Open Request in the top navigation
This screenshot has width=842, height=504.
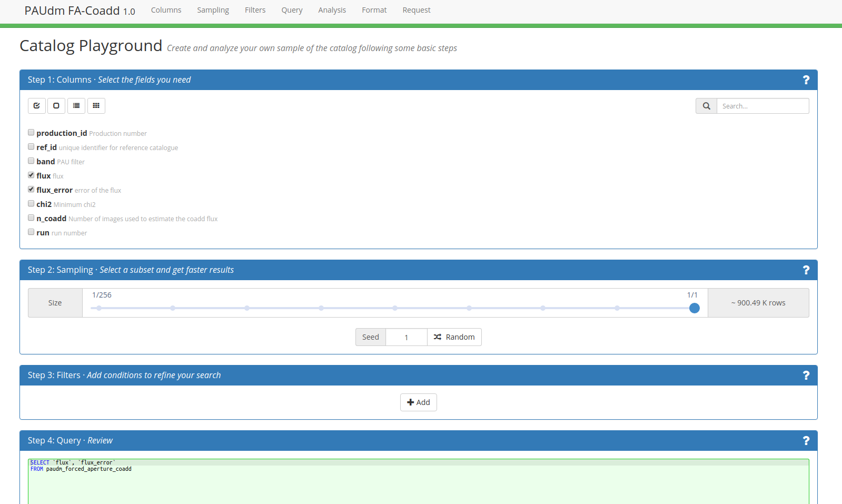[416, 10]
